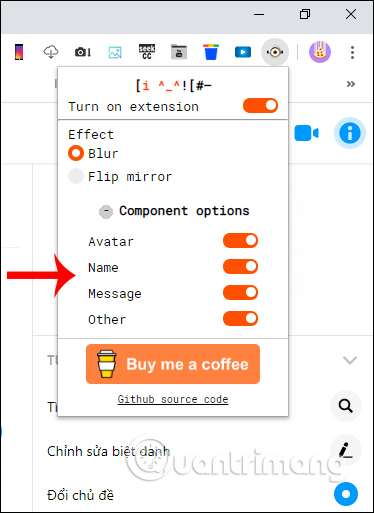
Task: Click Buy me a coffee button
Action: [173, 364]
